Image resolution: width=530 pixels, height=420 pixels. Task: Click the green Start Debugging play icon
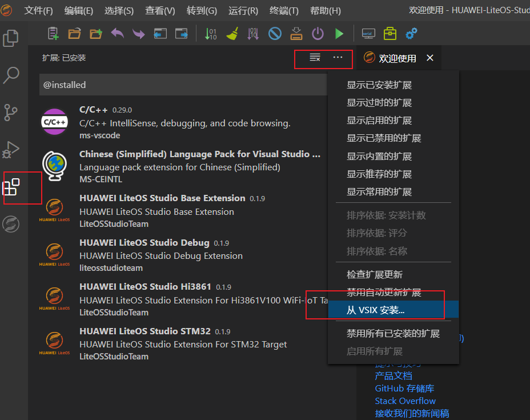(339, 34)
